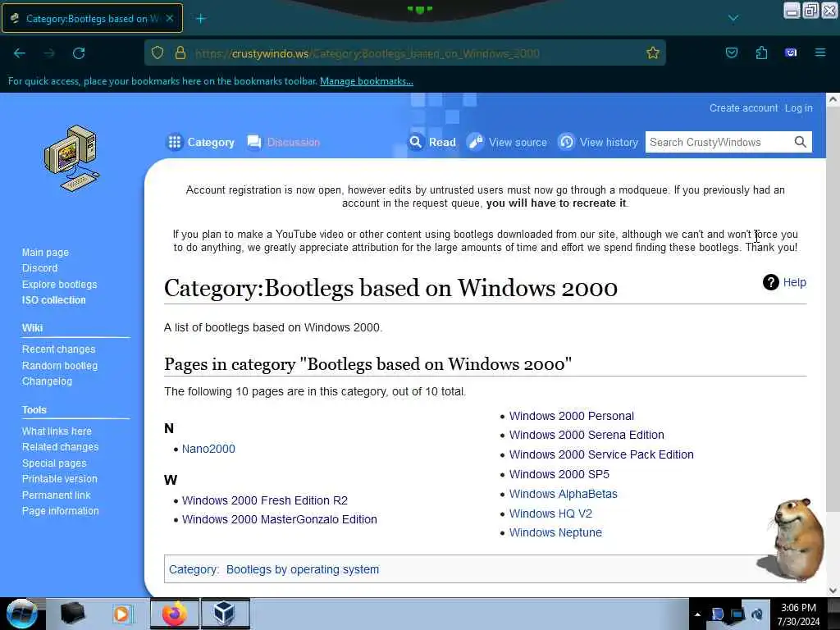Open Windows HQ V2 page
This screenshot has height=630, width=840.
pyautogui.click(x=550, y=514)
